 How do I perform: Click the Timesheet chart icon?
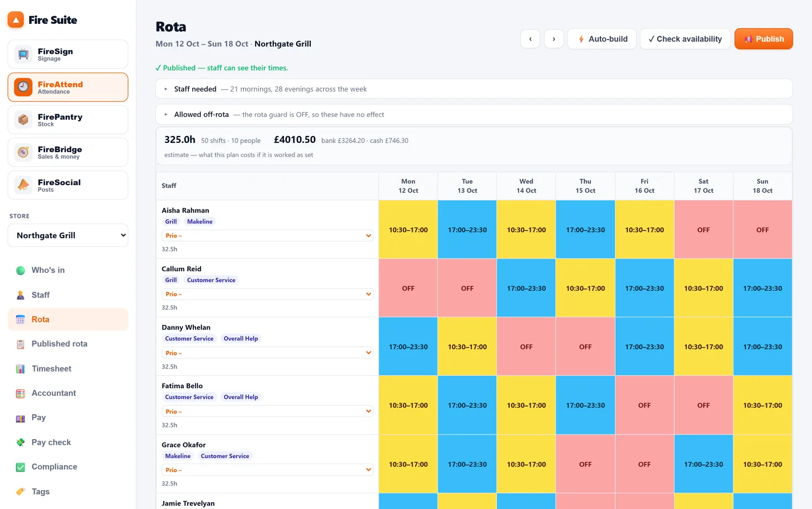click(21, 369)
